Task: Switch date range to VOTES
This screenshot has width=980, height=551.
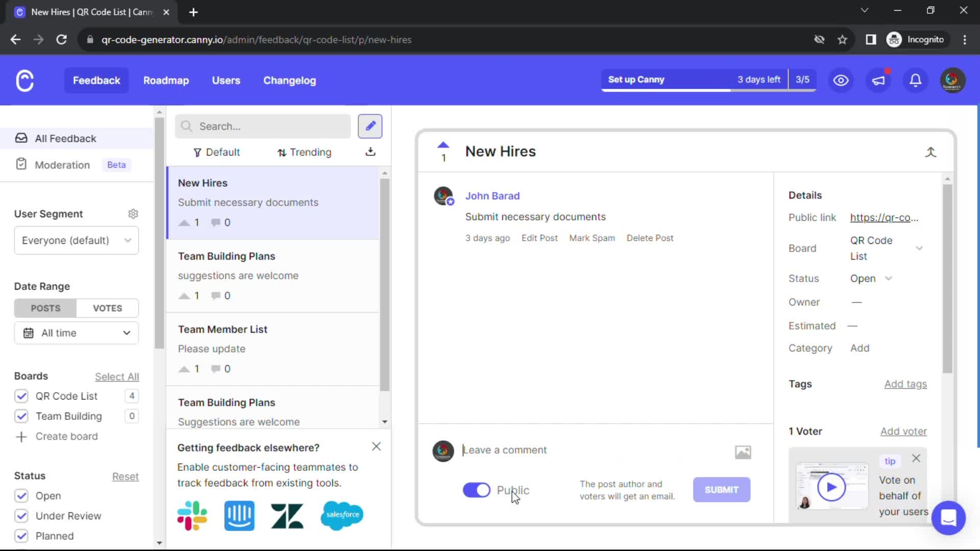Action: pyautogui.click(x=107, y=308)
